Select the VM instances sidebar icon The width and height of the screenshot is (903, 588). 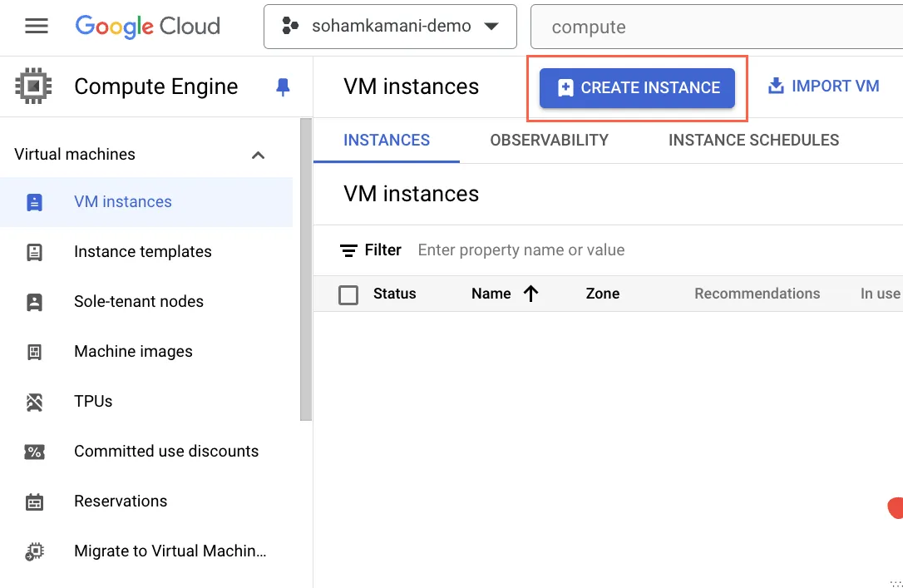34,201
